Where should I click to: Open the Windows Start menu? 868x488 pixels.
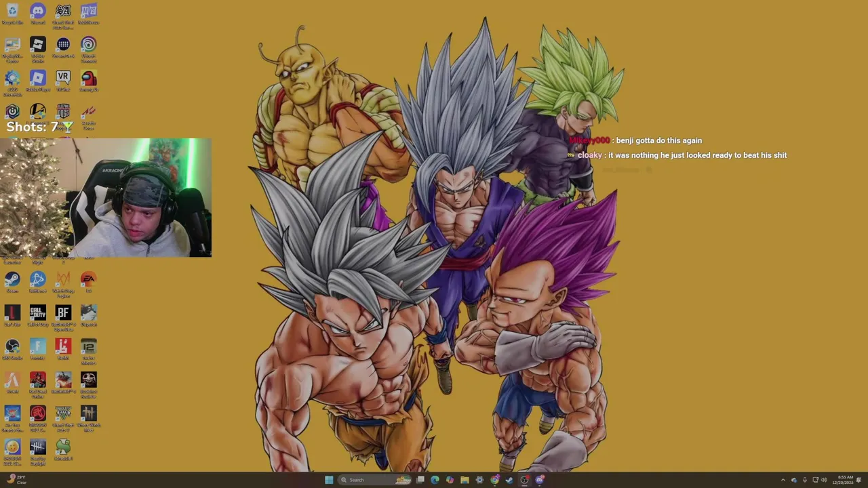pyautogui.click(x=329, y=480)
